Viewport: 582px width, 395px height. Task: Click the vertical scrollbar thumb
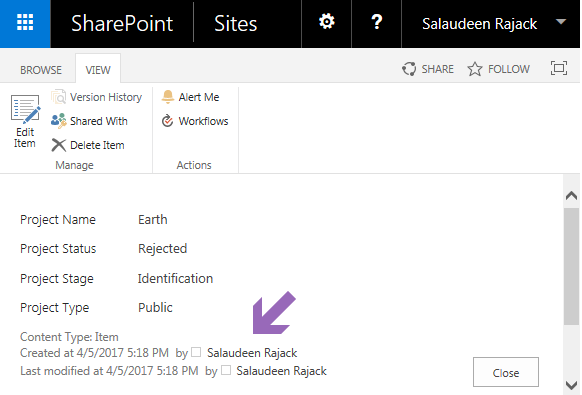tap(571, 267)
